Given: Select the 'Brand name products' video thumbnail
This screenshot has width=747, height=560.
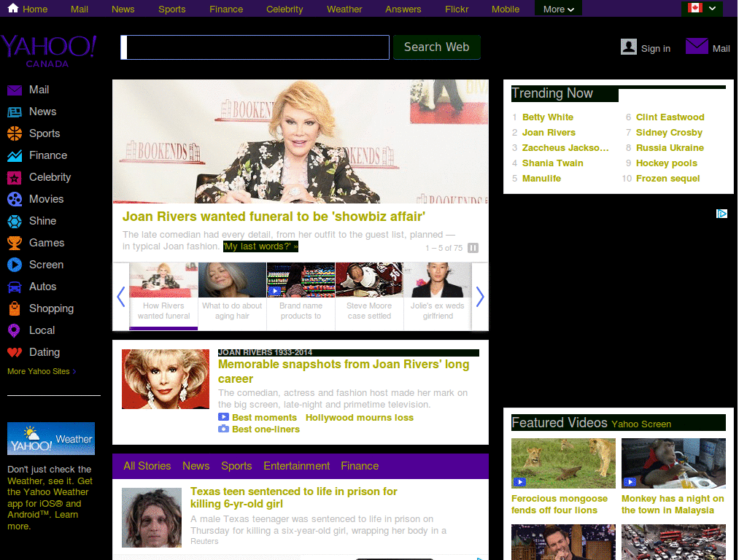Looking at the screenshot, I should pyautogui.click(x=301, y=295).
